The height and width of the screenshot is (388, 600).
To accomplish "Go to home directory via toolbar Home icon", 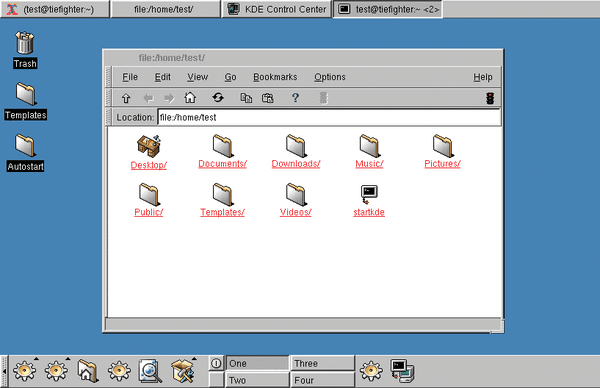I will (x=190, y=98).
